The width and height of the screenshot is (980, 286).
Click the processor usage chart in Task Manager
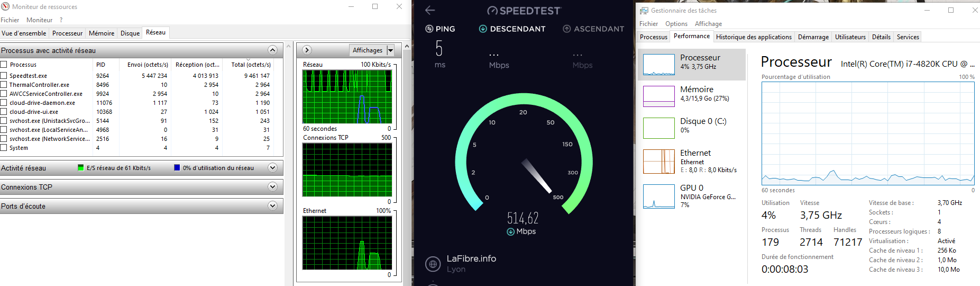pos(868,133)
